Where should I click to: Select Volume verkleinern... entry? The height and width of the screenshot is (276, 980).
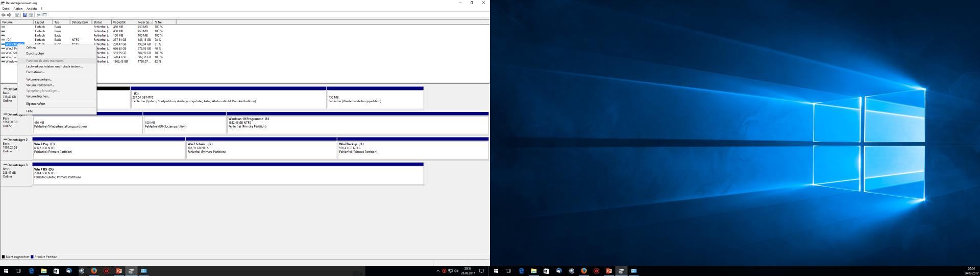coord(57,85)
